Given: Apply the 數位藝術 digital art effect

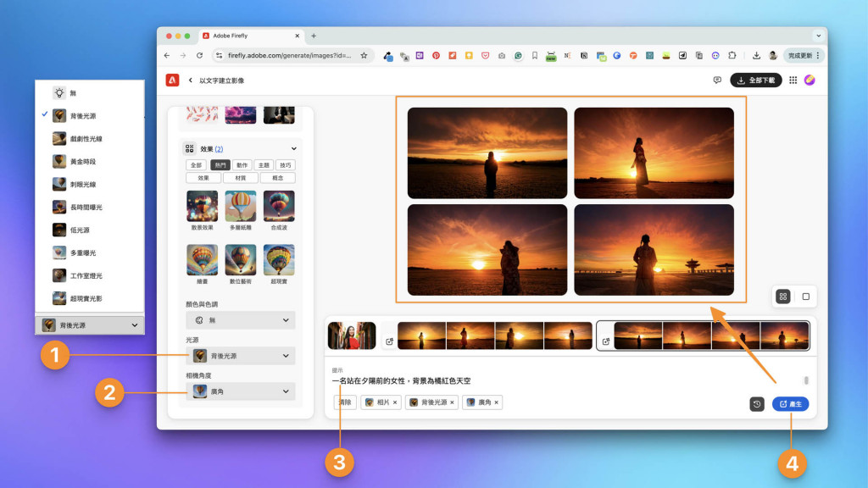Looking at the screenshot, I should click(240, 259).
